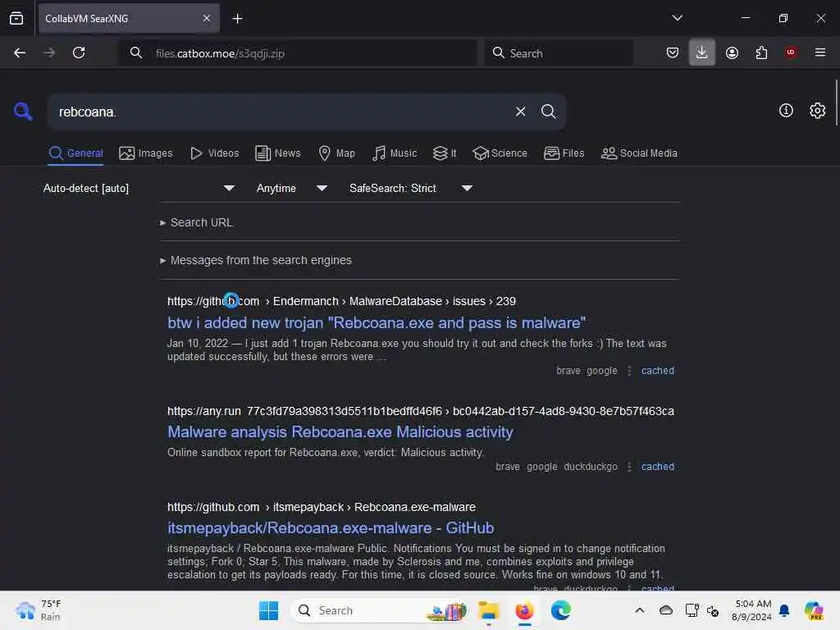Expand Messages from the search engines

[x=256, y=260]
